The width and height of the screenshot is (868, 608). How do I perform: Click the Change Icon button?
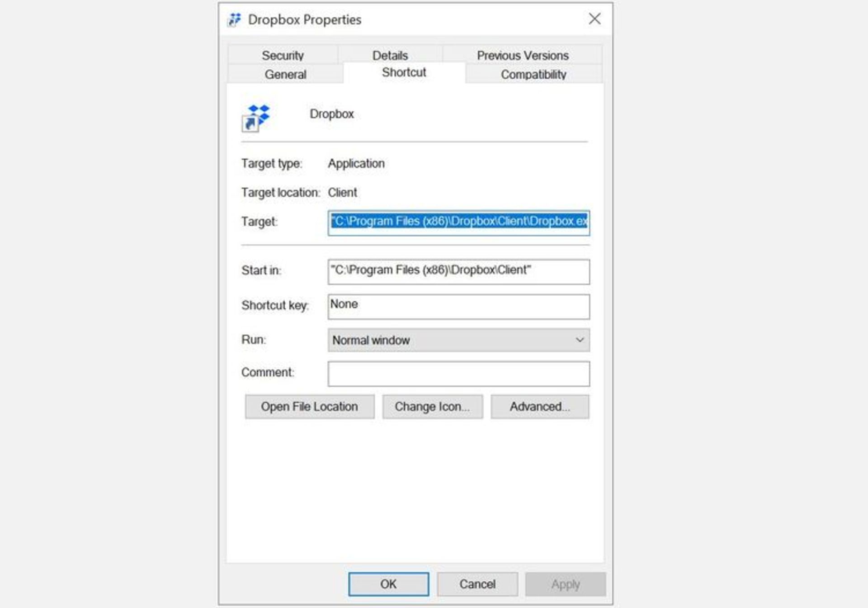tap(433, 407)
